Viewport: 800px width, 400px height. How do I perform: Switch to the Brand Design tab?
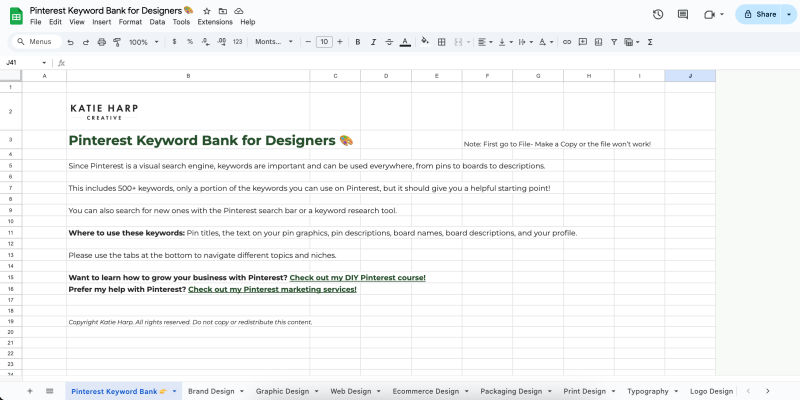[x=211, y=391]
